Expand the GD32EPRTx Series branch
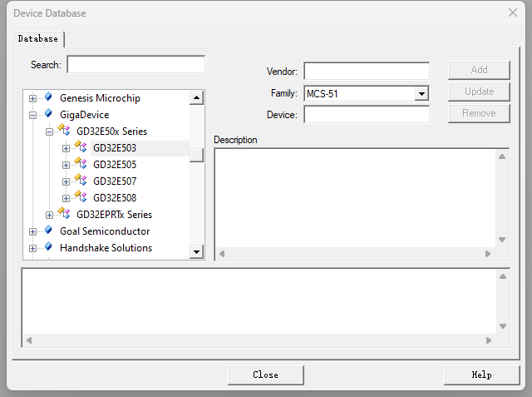 (x=49, y=215)
